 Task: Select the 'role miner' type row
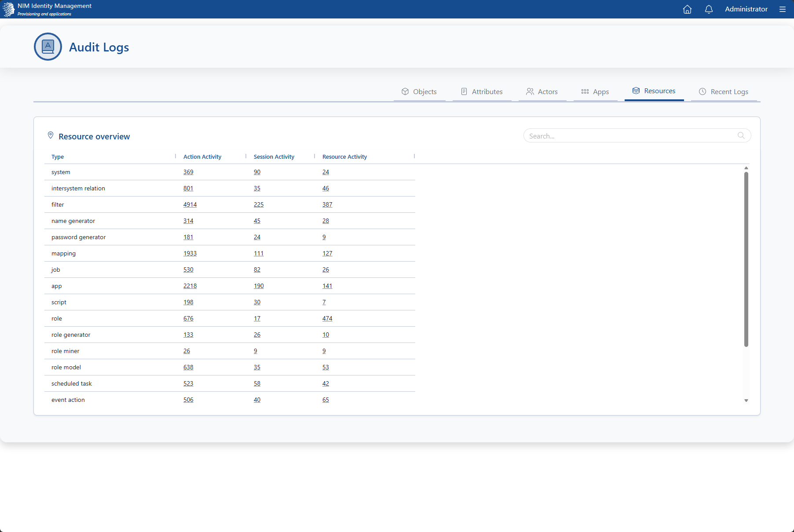point(230,351)
